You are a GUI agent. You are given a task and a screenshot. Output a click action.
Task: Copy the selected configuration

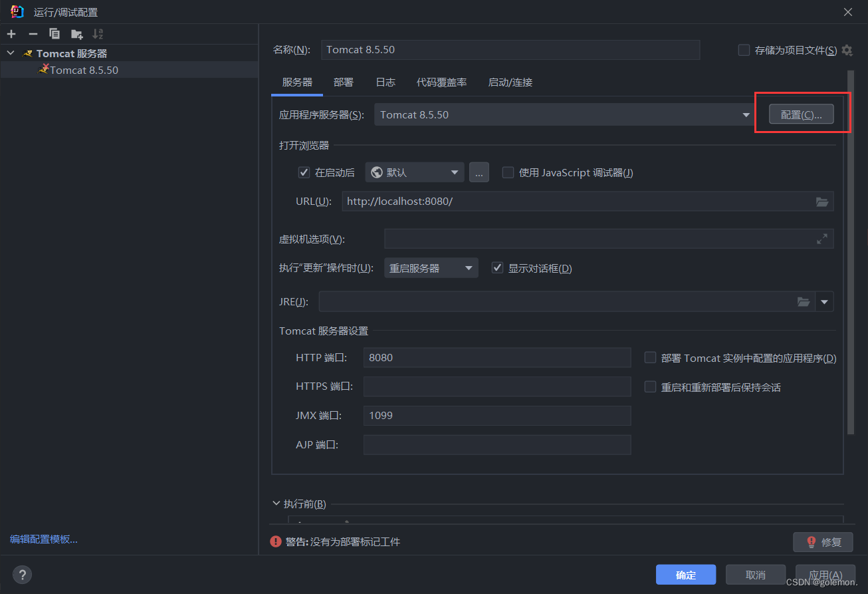pyautogui.click(x=54, y=34)
